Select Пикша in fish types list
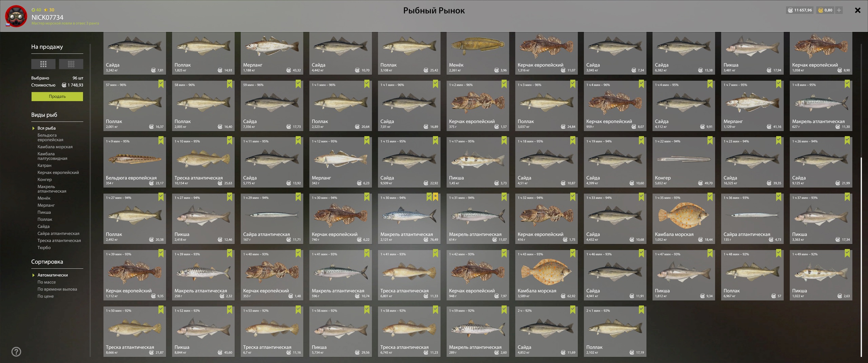This screenshot has width=868, height=363. 44,212
